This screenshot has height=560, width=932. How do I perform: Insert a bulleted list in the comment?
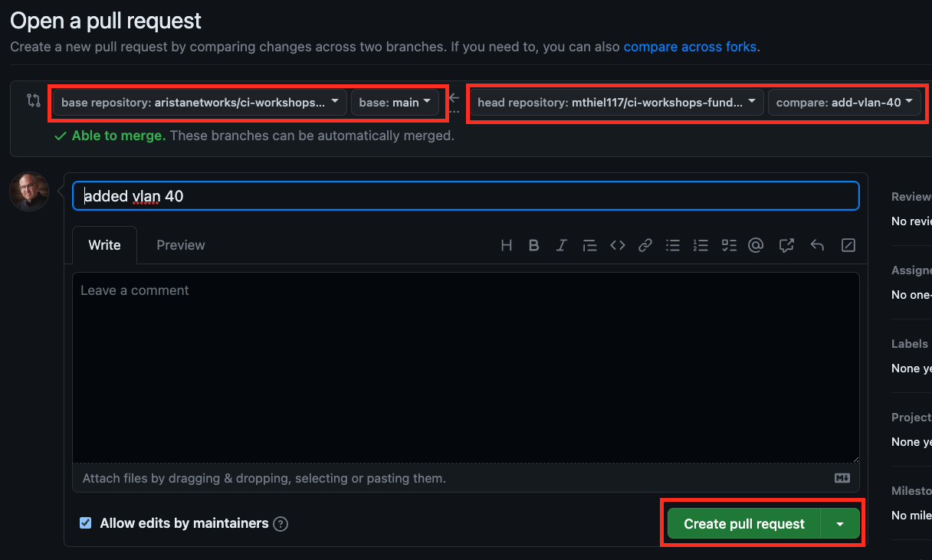[x=673, y=245]
